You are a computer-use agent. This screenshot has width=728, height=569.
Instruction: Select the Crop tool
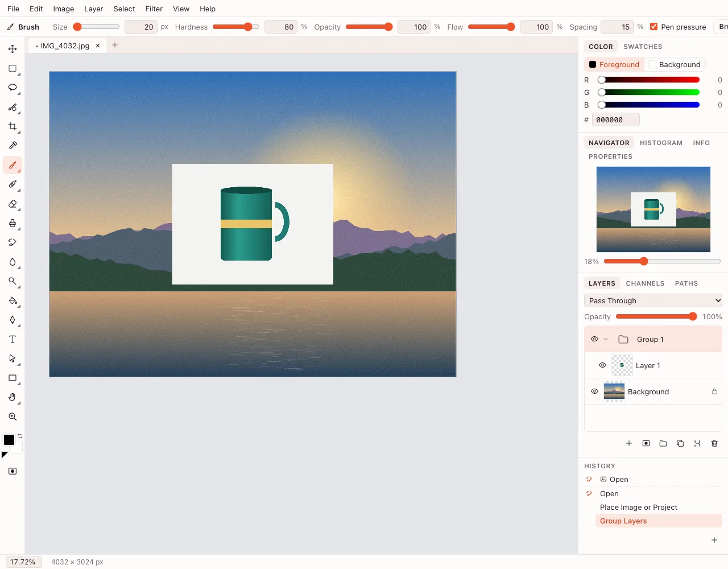[13, 126]
